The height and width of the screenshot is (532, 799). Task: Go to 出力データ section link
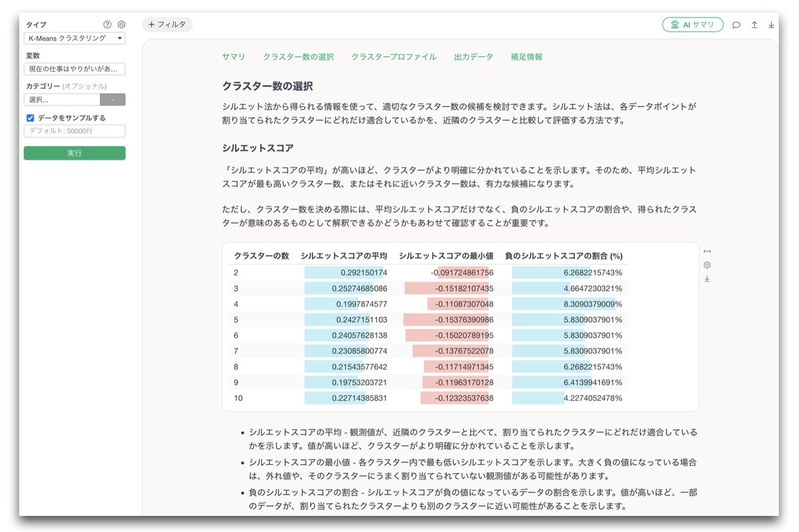pos(473,57)
